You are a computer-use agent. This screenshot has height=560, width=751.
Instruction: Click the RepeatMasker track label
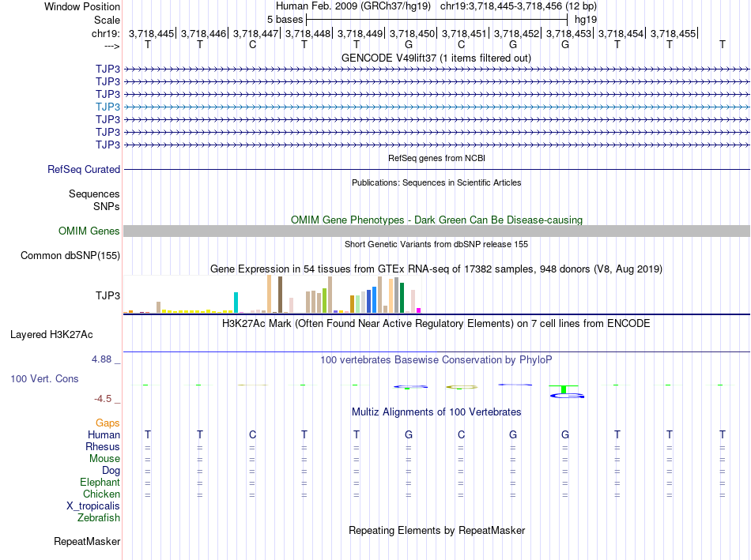(87, 541)
